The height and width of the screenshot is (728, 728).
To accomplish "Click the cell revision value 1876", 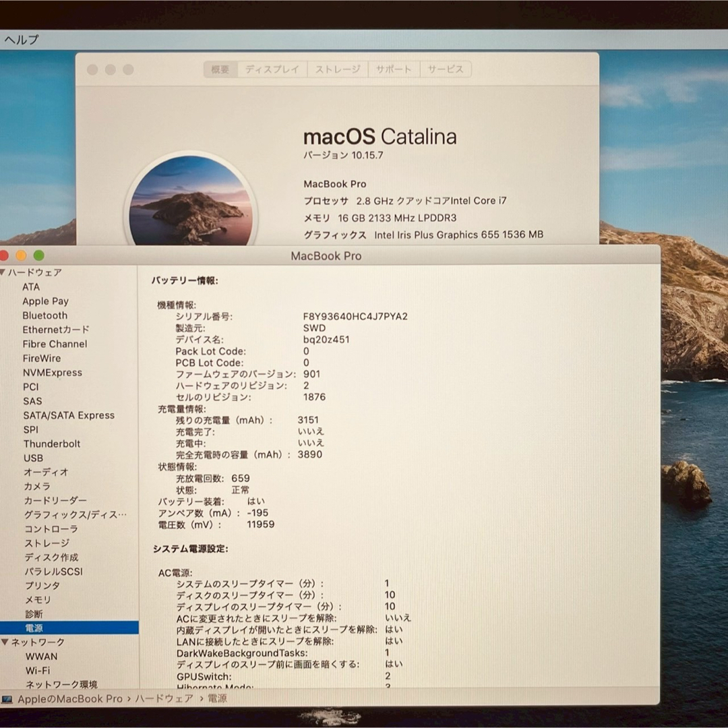I will pos(314,397).
